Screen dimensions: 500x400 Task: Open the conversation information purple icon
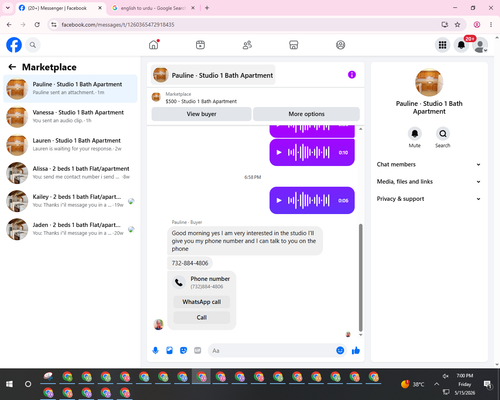(x=352, y=75)
